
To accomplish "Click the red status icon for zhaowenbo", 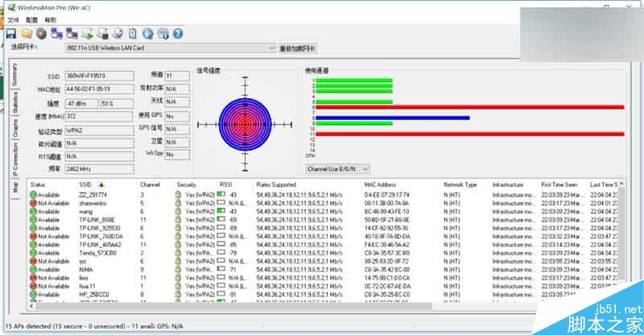I will pos(33,203).
